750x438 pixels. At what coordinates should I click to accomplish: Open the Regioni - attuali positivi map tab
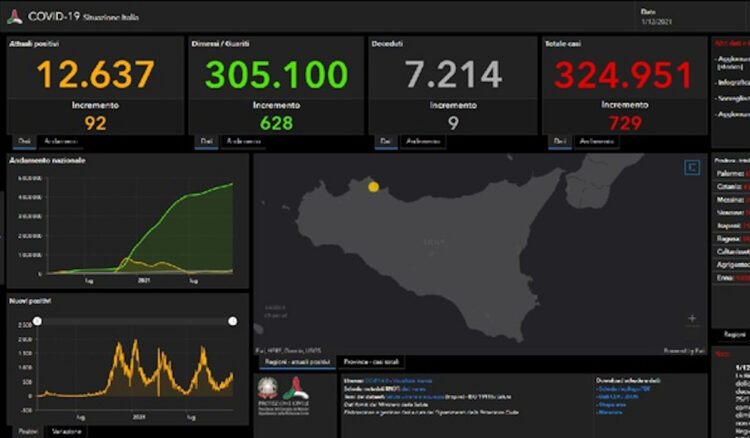coord(295,361)
